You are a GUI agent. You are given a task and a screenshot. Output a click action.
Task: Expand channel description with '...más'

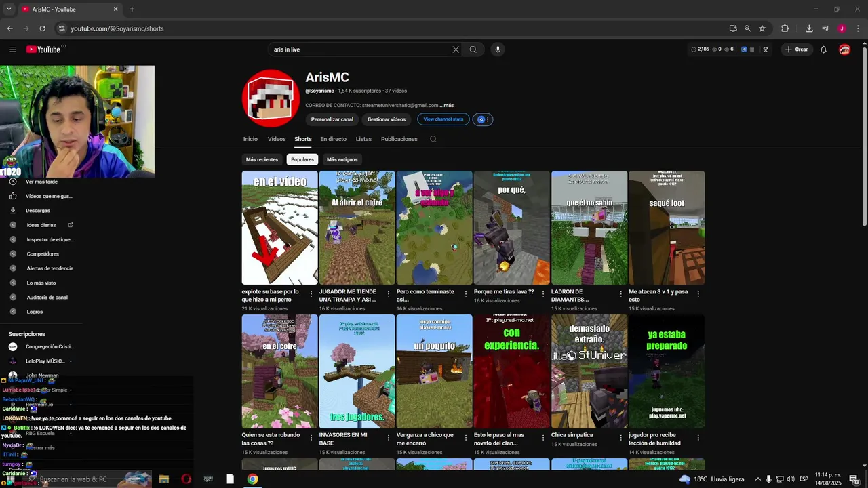[x=446, y=106]
